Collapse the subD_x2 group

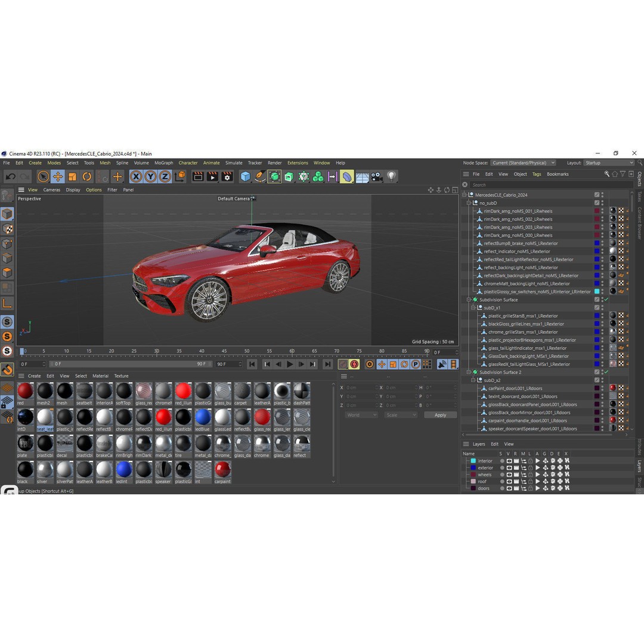click(473, 380)
